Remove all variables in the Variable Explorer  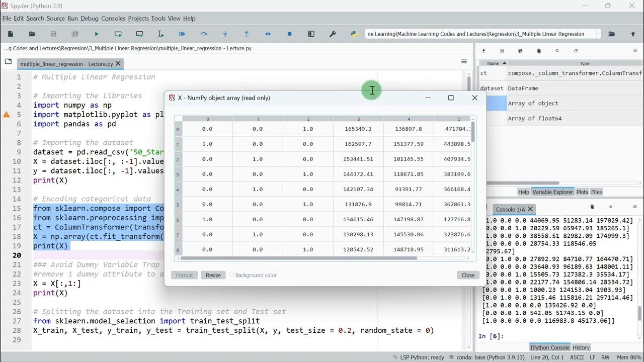[x=539, y=51]
